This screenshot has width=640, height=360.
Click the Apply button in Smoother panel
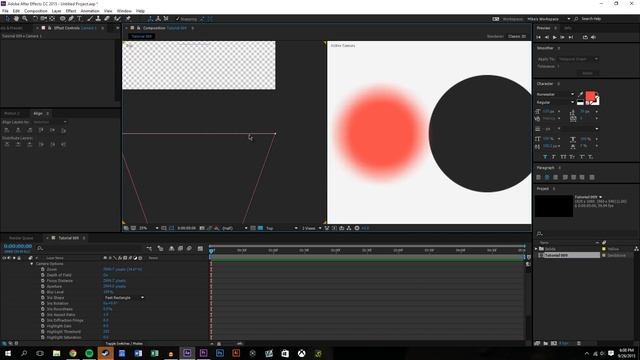pos(587,73)
